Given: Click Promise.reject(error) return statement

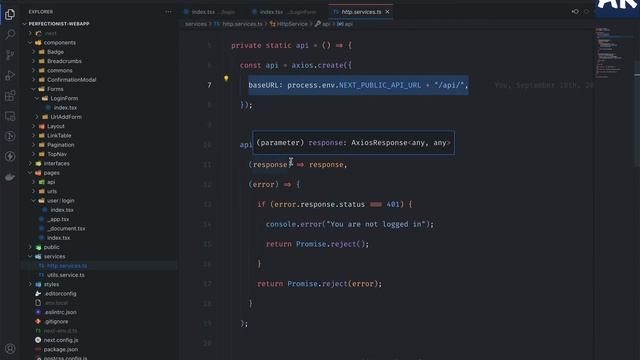Looking at the screenshot, I should (x=319, y=284).
